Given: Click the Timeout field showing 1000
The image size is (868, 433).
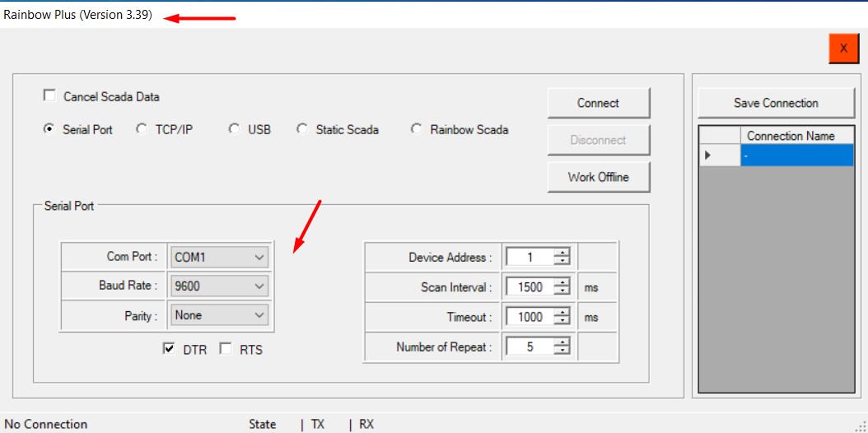Looking at the screenshot, I should (x=530, y=317).
